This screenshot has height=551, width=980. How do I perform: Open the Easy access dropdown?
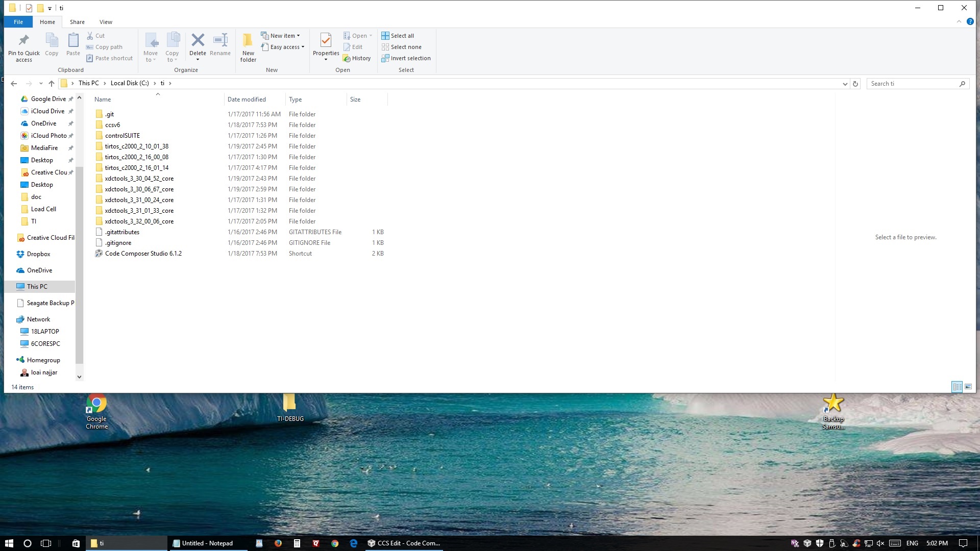[x=282, y=47]
